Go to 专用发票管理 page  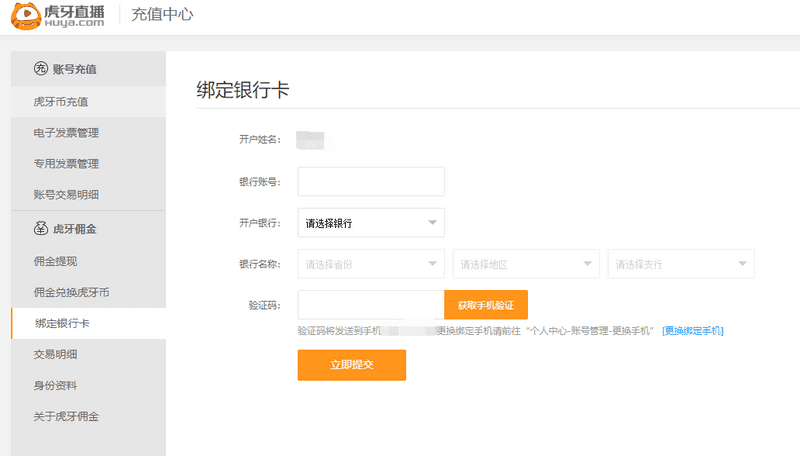pos(66,163)
